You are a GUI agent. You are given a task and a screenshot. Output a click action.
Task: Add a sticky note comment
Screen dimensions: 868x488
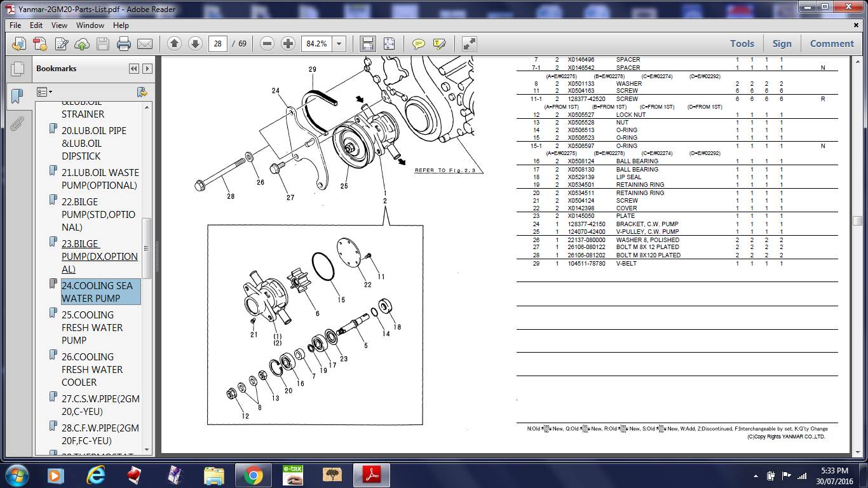[418, 44]
